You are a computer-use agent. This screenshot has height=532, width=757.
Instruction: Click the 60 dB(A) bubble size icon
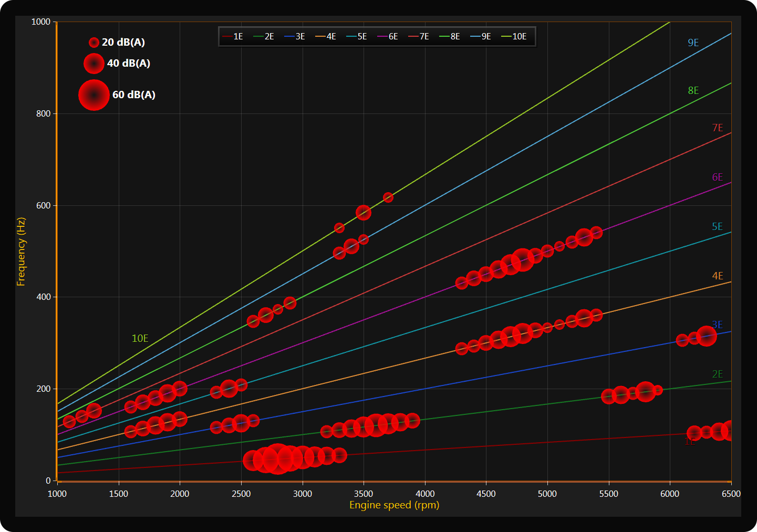pos(94,95)
